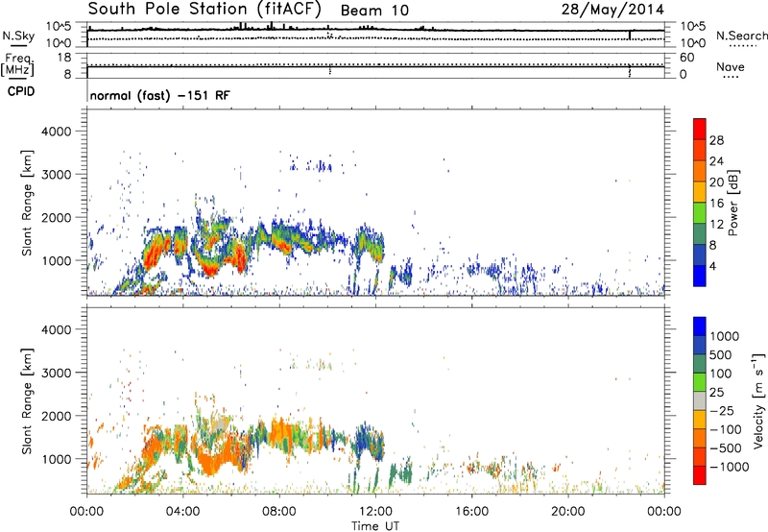Image resolution: width=768 pixels, height=532 pixels.
Task: Click the "1000" tick on velocity panel's range axis
Action: point(57,459)
